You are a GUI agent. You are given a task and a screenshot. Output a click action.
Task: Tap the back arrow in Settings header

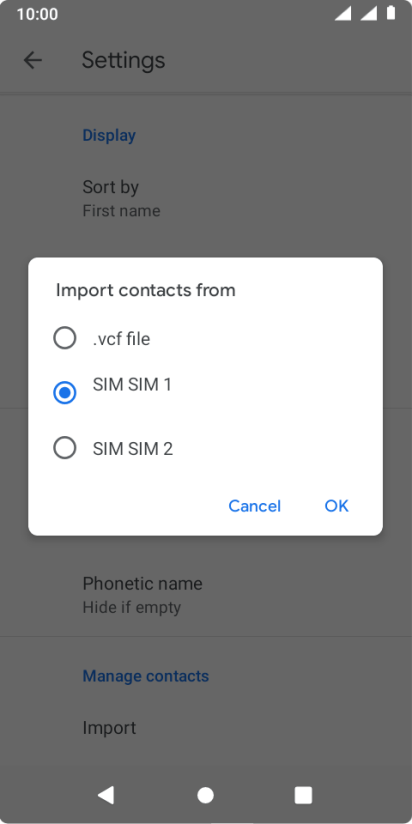33,60
